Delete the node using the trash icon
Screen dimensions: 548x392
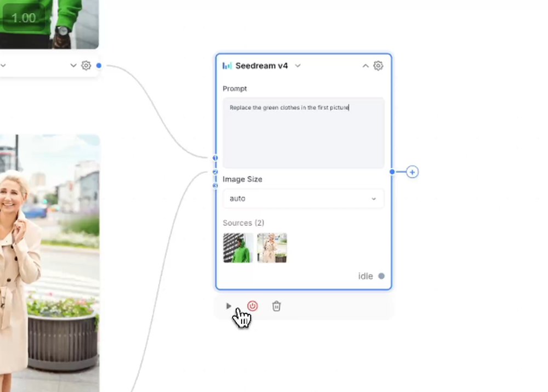(x=276, y=306)
